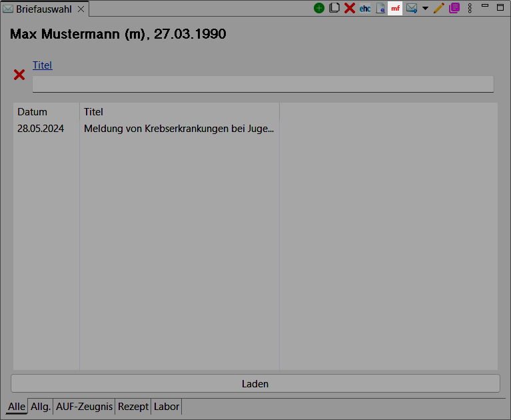Screen dimensions: 511x420
Task: Click the purple notes icon in toolbar
Action: coord(454,9)
